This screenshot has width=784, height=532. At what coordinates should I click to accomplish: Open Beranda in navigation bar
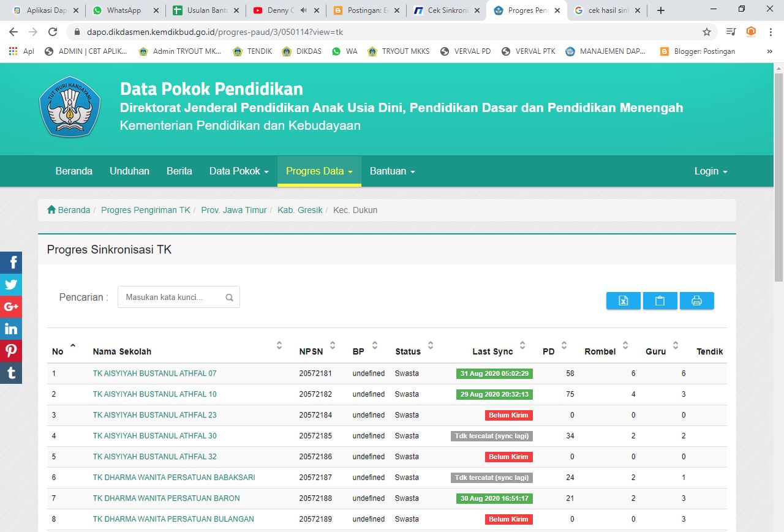74,171
